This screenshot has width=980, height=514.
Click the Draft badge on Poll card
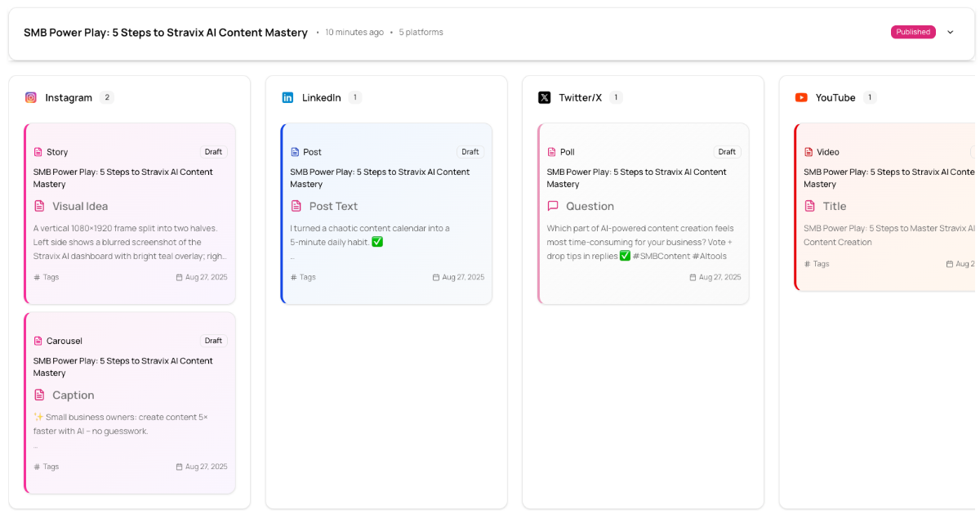[727, 152]
